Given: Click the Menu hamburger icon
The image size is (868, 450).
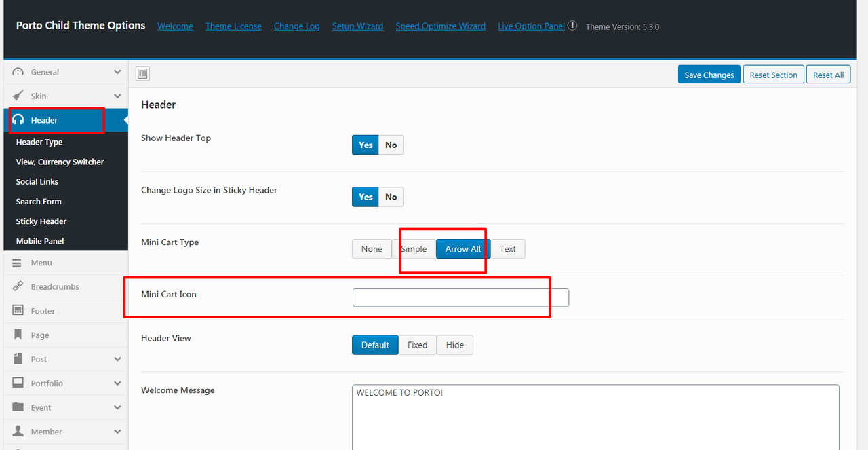Looking at the screenshot, I should (x=18, y=263).
